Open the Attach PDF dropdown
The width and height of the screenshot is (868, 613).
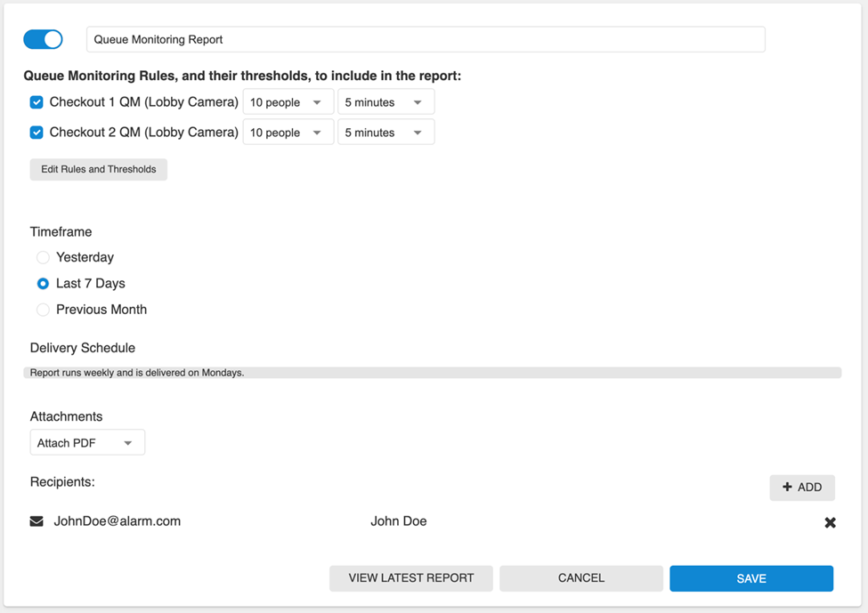pyautogui.click(x=87, y=442)
